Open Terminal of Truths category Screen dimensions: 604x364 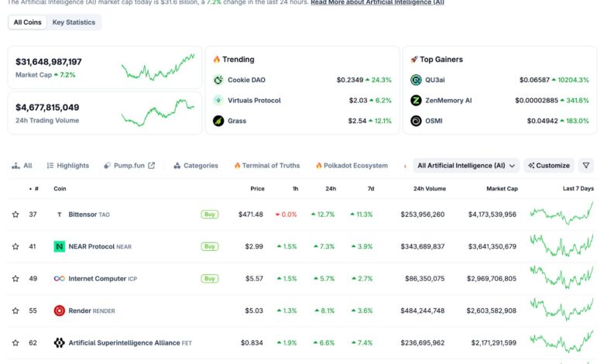(x=267, y=166)
